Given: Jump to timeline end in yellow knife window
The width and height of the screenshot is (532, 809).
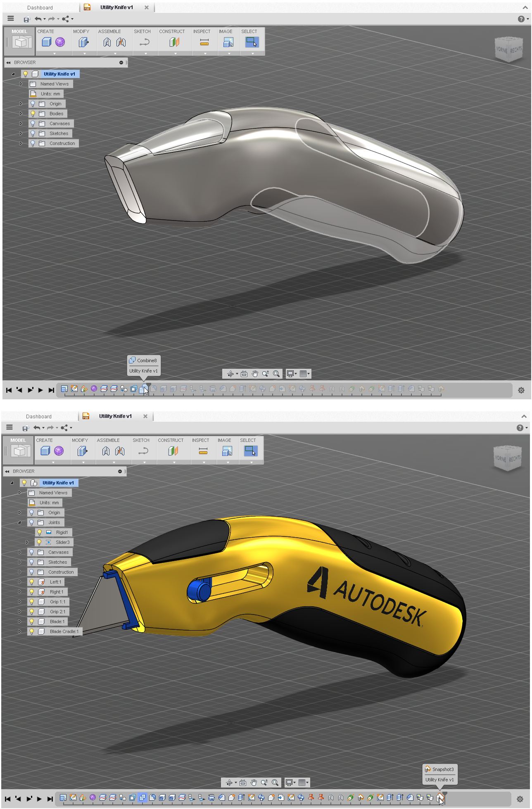Looking at the screenshot, I should pyautogui.click(x=50, y=799).
